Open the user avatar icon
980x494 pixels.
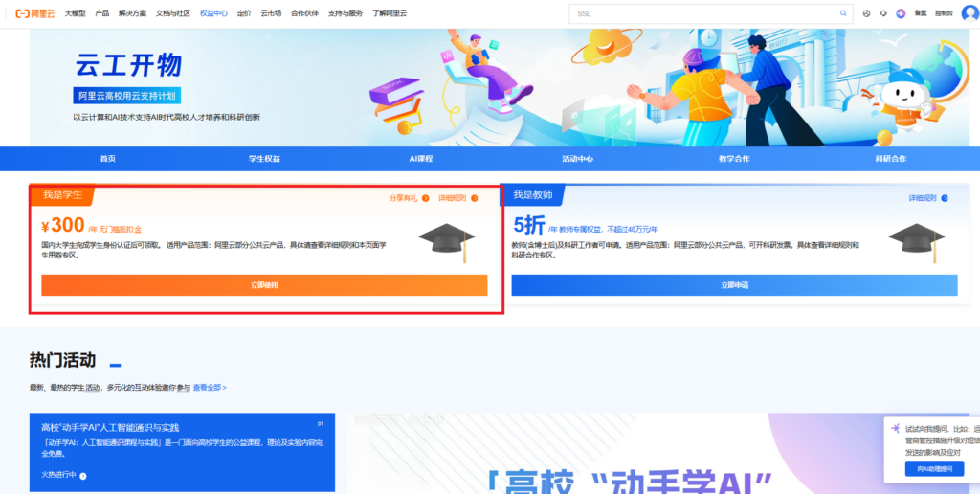pyautogui.click(x=970, y=13)
